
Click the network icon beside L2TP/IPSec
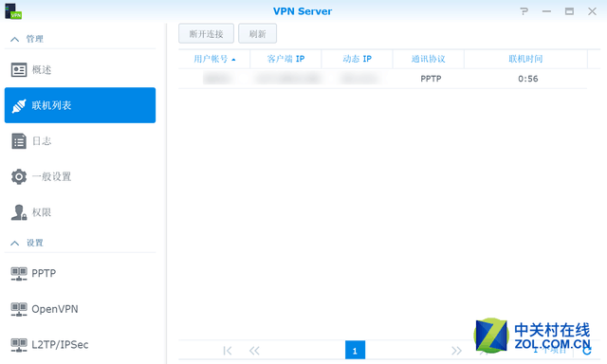point(19,345)
